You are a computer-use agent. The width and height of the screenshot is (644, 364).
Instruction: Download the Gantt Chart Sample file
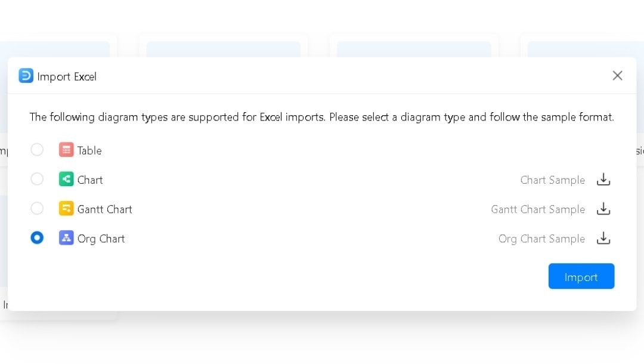pos(603,209)
